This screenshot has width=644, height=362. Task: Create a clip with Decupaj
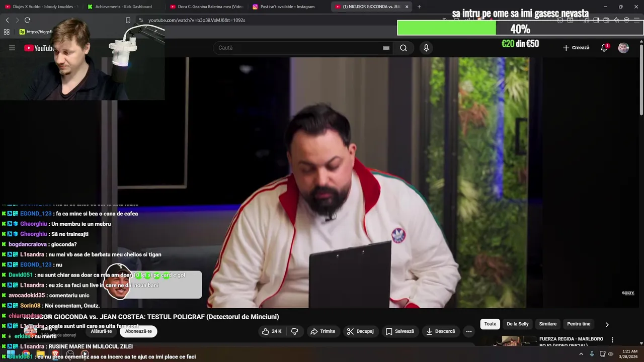360,331
